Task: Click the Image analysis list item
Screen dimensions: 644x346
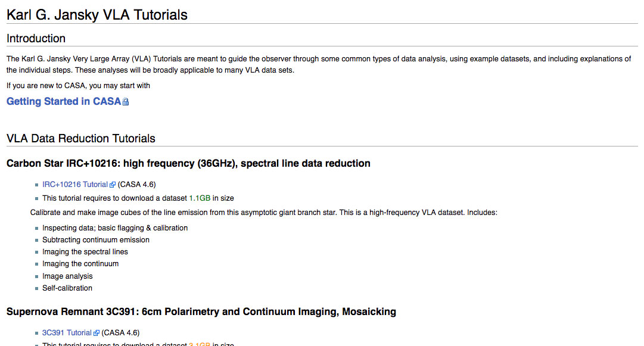Action: 67,276
